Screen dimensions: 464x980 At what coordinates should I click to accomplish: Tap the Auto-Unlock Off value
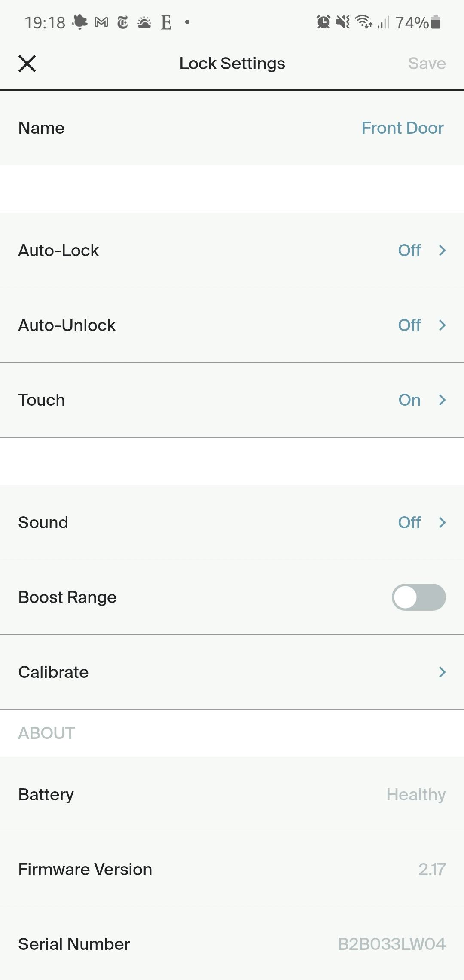point(409,325)
